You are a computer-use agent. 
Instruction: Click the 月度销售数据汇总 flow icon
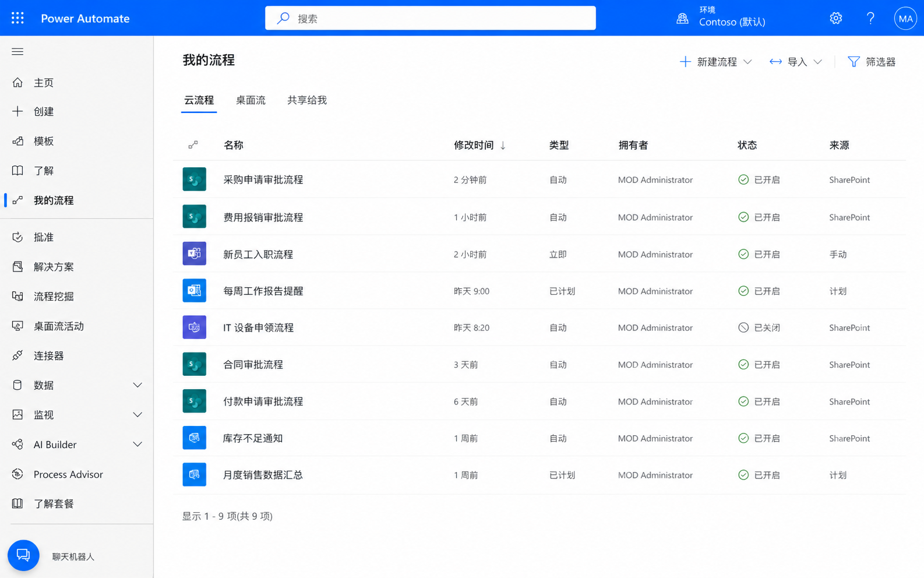coord(194,475)
